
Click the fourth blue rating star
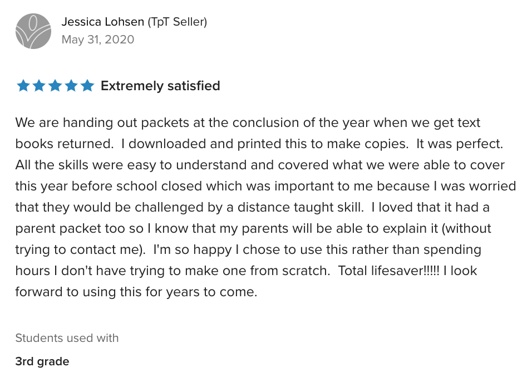(71, 86)
